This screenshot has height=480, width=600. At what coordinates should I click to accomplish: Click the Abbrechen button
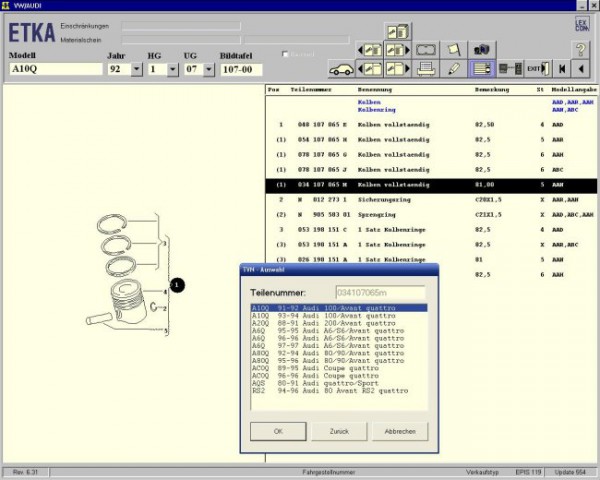(400, 431)
